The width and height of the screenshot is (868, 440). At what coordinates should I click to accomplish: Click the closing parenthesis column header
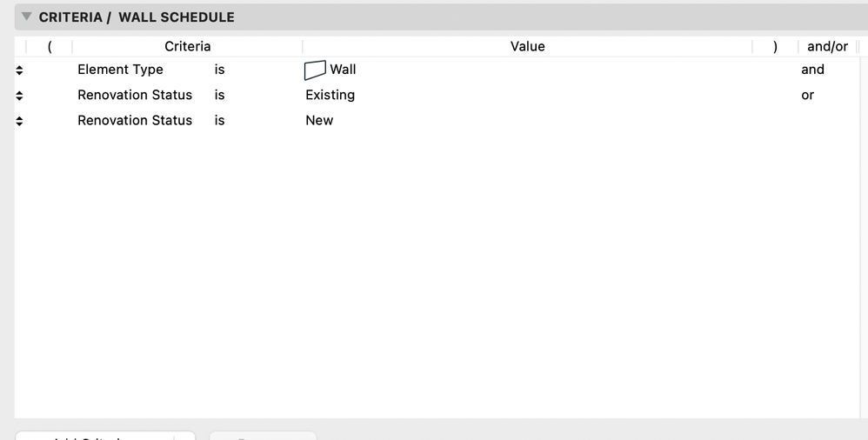(x=775, y=46)
